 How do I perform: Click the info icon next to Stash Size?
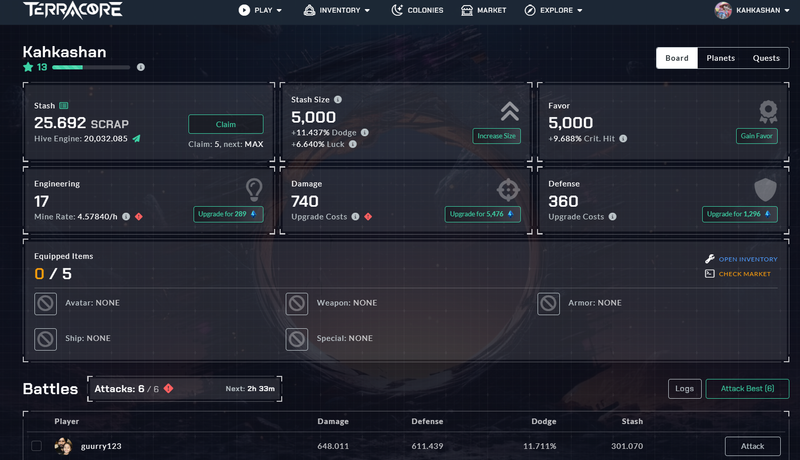[338, 100]
